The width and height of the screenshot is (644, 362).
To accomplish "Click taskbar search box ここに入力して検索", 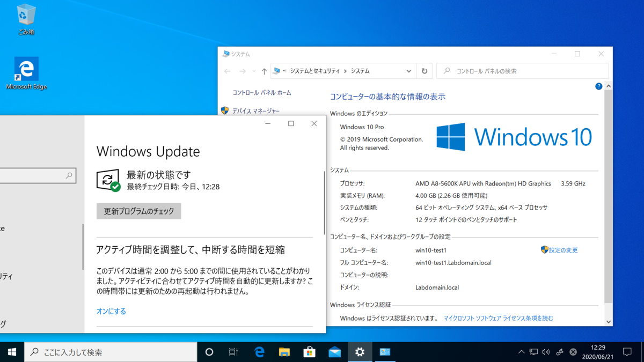I will (x=111, y=352).
